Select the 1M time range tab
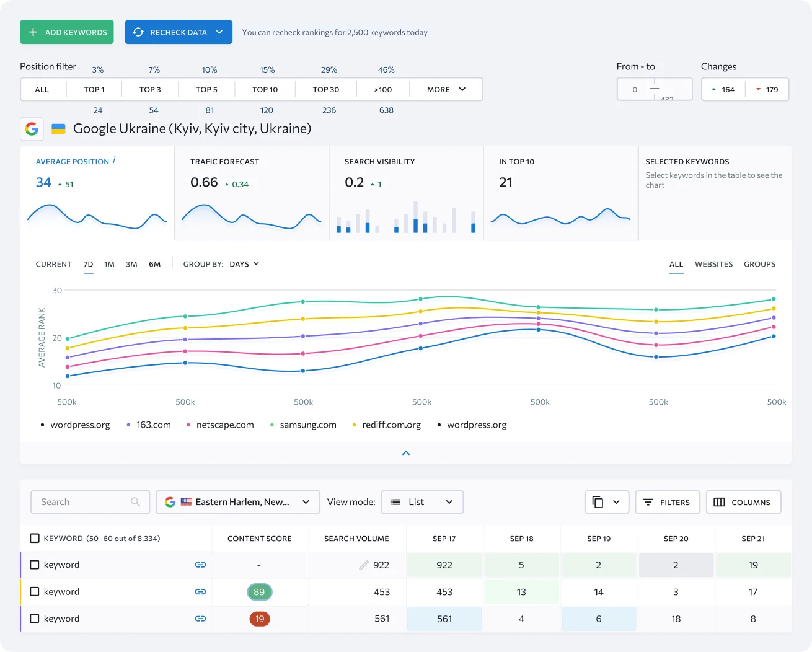812x652 pixels. pos(109,263)
